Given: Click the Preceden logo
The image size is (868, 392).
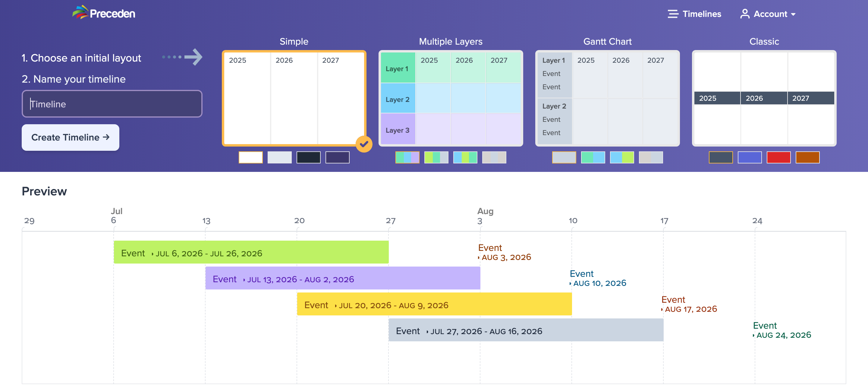Looking at the screenshot, I should tap(104, 13).
